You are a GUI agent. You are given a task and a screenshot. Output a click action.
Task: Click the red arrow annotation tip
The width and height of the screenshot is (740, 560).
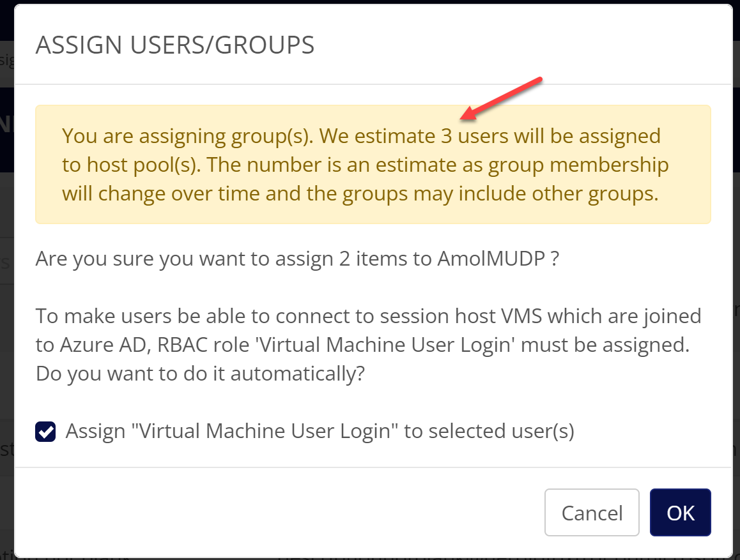pos(463,117)
